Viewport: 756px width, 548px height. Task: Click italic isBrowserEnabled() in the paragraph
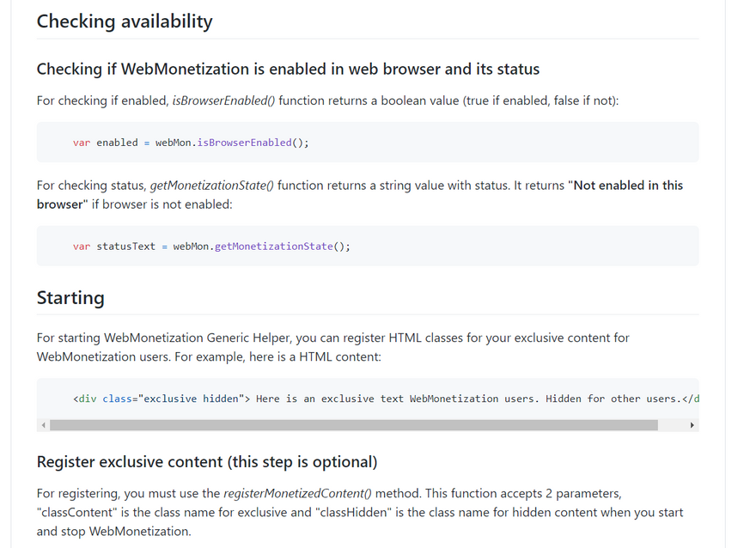[223, 100]
